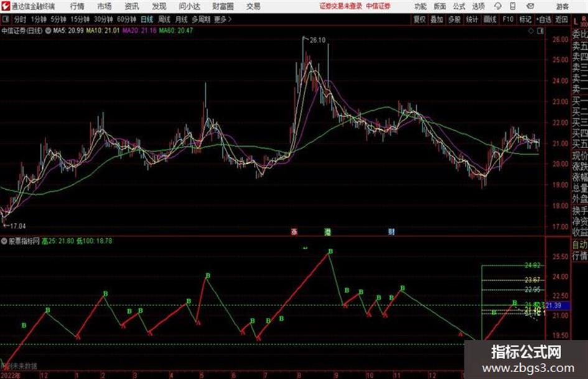Switch to 5分钟 period tab
The width and height of the screenshot is (588, 379).
(58, 19)
